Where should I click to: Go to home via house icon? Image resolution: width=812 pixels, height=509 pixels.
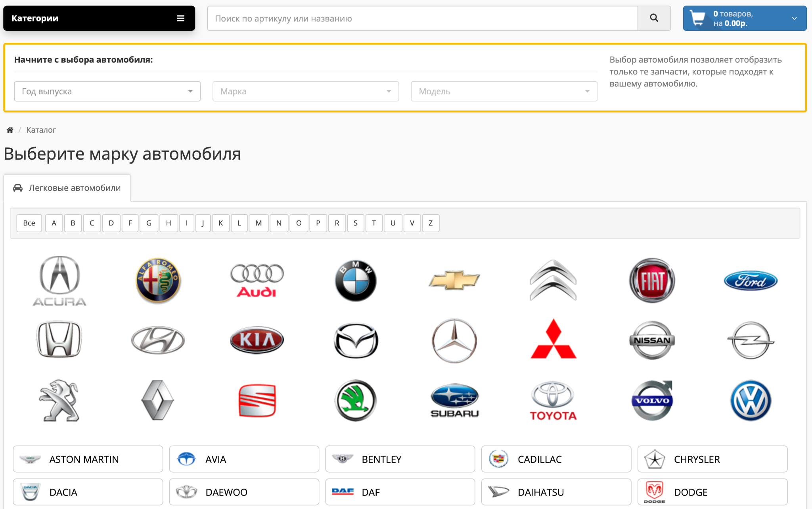click(10, 130)
